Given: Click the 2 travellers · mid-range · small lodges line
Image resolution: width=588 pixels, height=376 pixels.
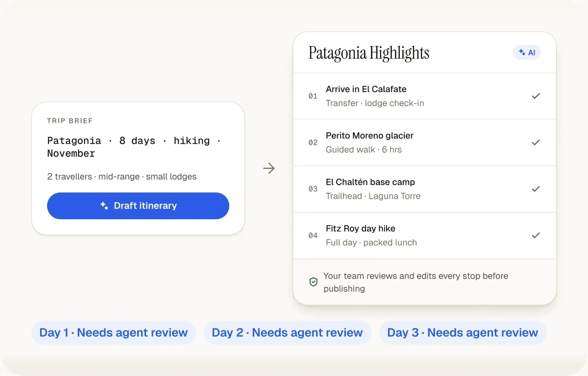Looking at the screenshot, I should pos(122,177).
